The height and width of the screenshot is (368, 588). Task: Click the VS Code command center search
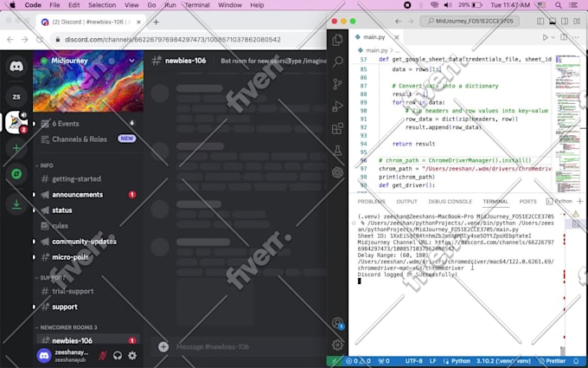(470, 21)
